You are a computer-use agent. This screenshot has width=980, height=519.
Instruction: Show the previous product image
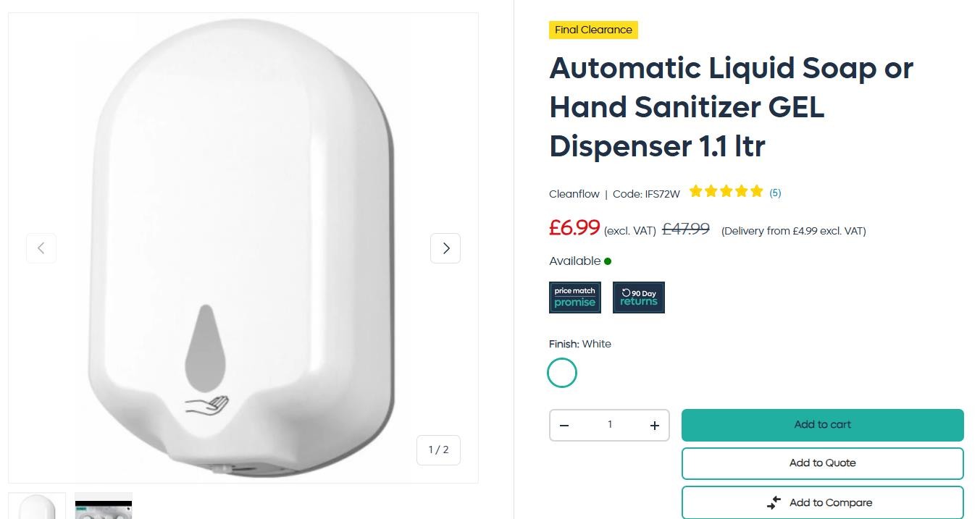point(41,248)
